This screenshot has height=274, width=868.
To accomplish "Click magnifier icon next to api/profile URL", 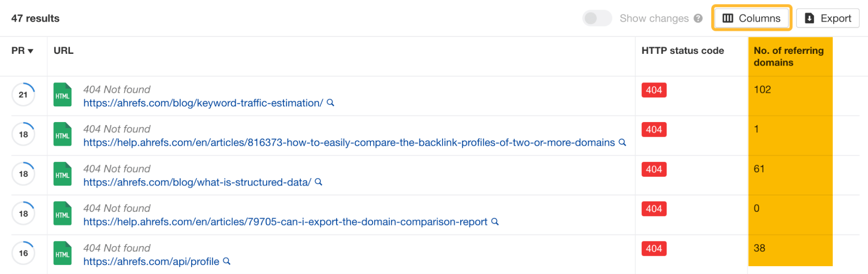I will coord(227,261).
